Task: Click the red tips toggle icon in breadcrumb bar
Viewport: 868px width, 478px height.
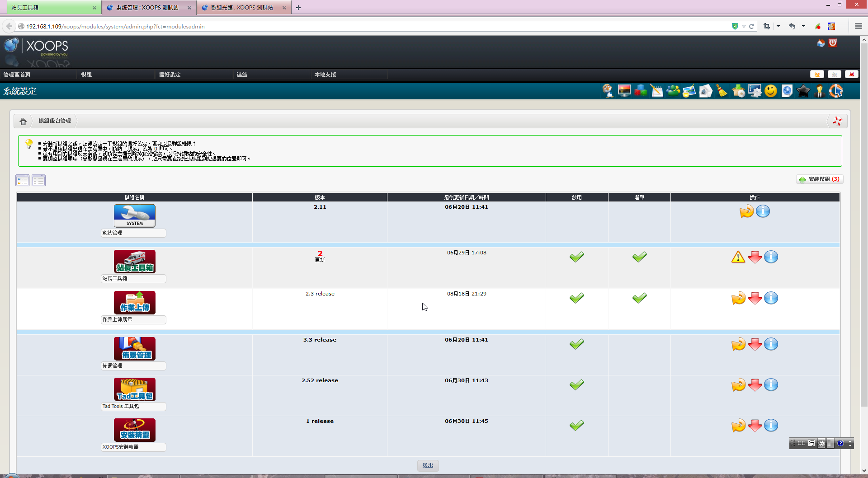Action: pyautogui.click(x=837, y=121)
